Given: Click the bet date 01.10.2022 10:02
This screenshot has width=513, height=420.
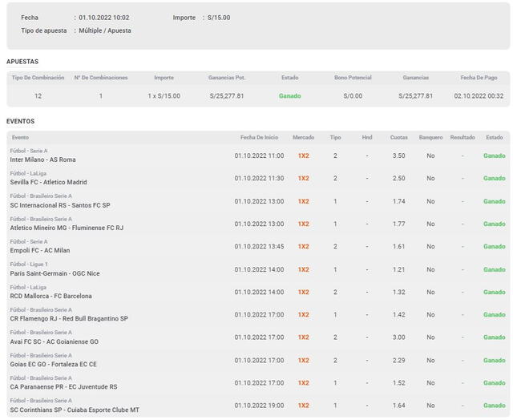Looking at the screenshot, I should coord(104,18).
